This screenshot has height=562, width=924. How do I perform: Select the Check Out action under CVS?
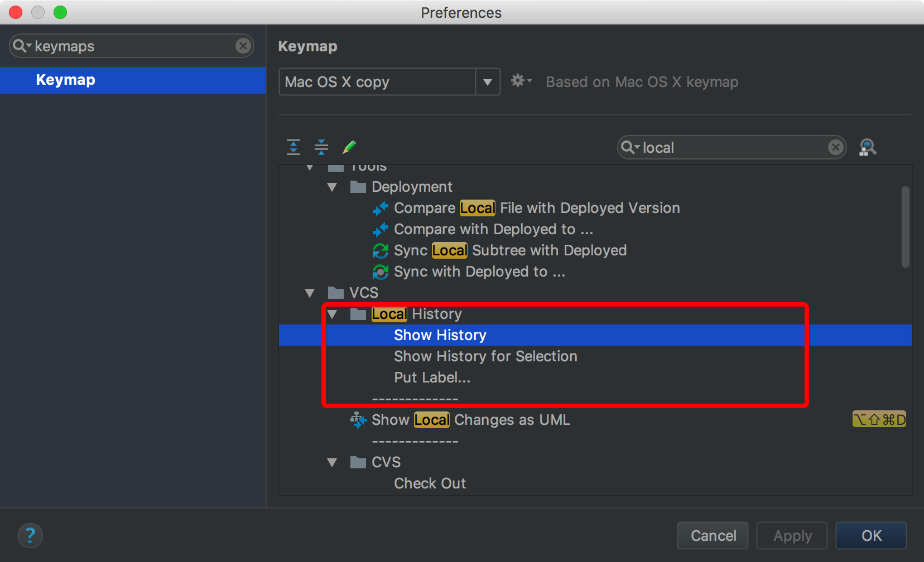pos(595,483)
